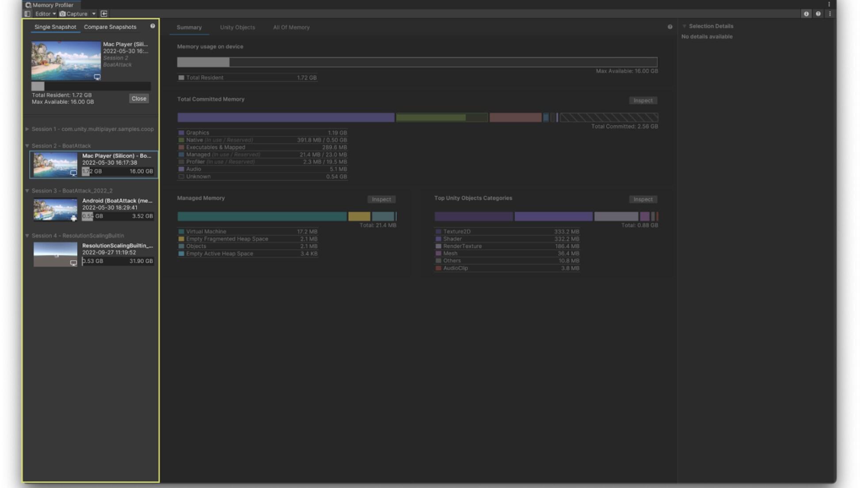Select the Capture camera icon
The height and width of the screenshot is (488, 868).
tap(63, 14)
